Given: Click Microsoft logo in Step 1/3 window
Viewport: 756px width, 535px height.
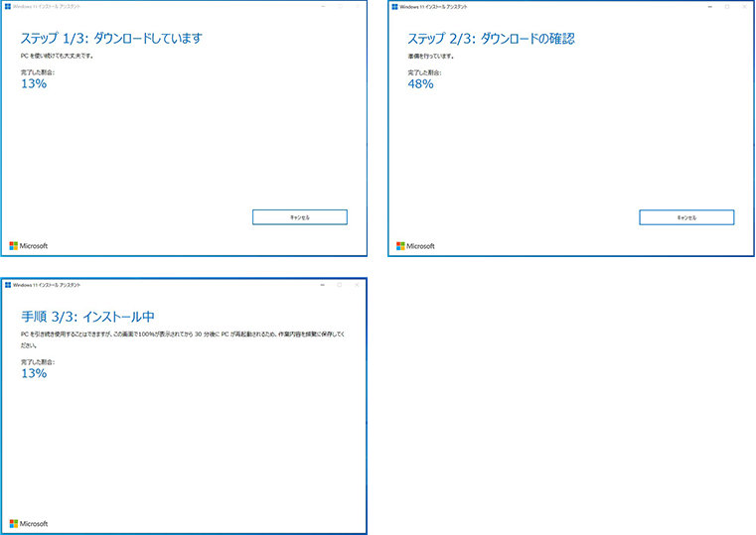Looking at the screenshot, I should click(x=29, y=245).
